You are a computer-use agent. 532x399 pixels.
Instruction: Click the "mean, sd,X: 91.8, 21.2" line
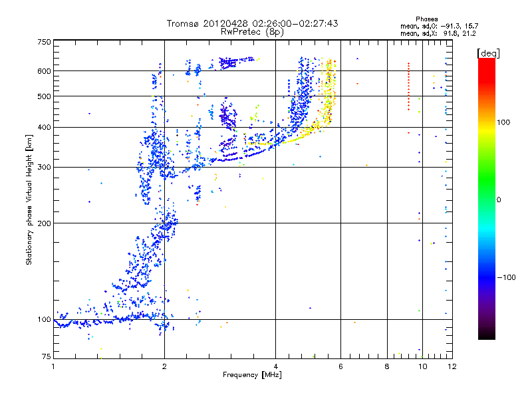438,33
